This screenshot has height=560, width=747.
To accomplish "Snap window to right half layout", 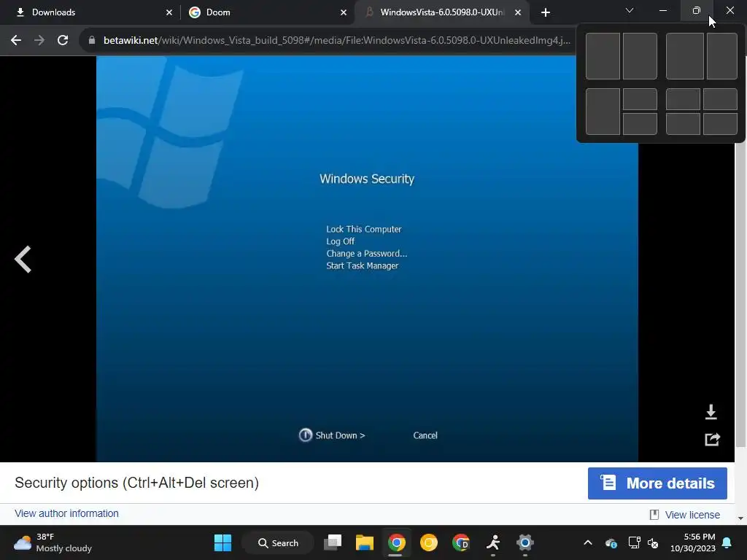I will (640, 56).
